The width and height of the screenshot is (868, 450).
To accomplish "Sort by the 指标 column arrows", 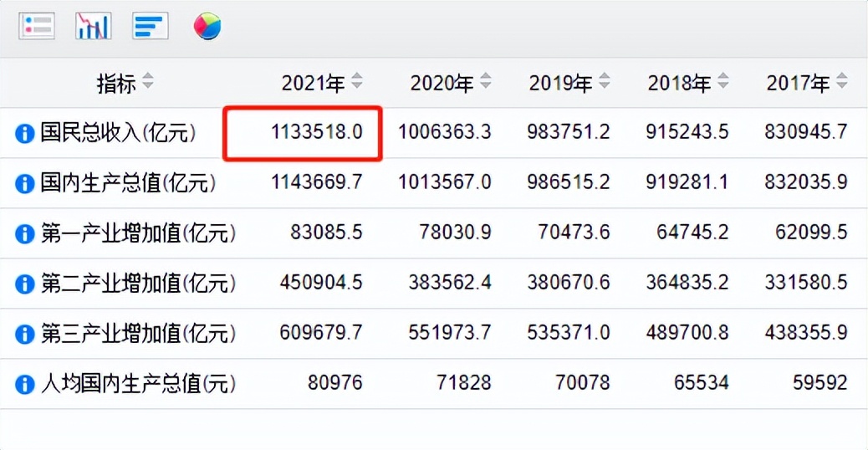I will pos(147,81).
